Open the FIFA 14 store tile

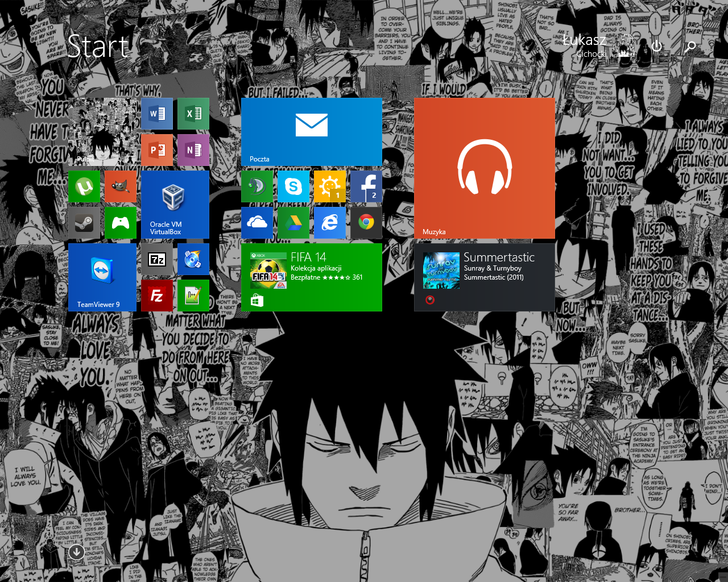coord(312,277)
